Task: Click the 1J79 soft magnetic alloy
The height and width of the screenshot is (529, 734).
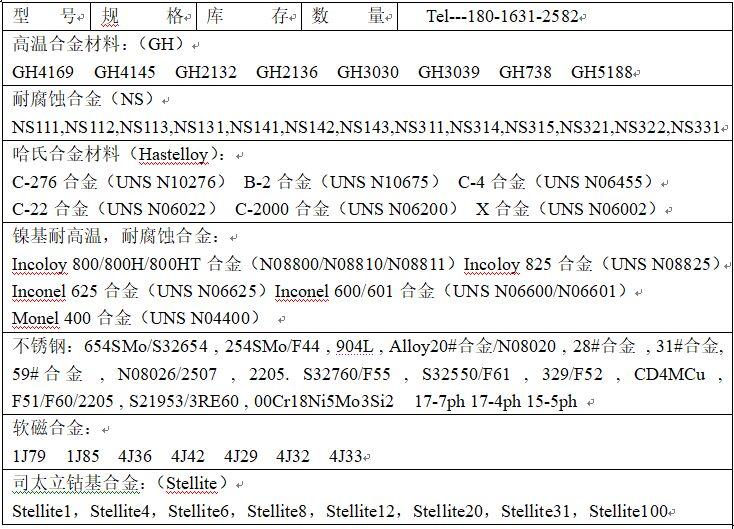Action: pyautogui.click(x=29, y=456)
